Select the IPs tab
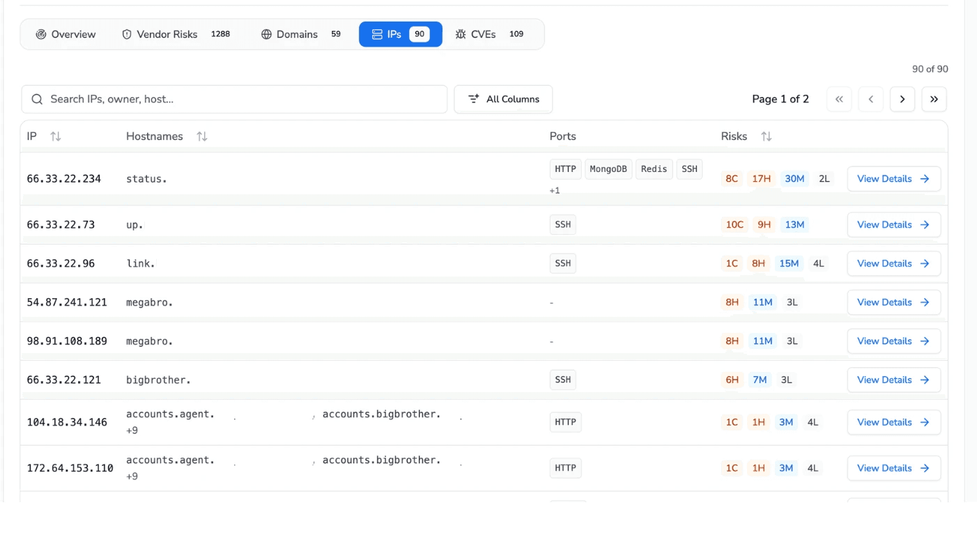This screenshot has width=977, height=560. tap(401, 34)
